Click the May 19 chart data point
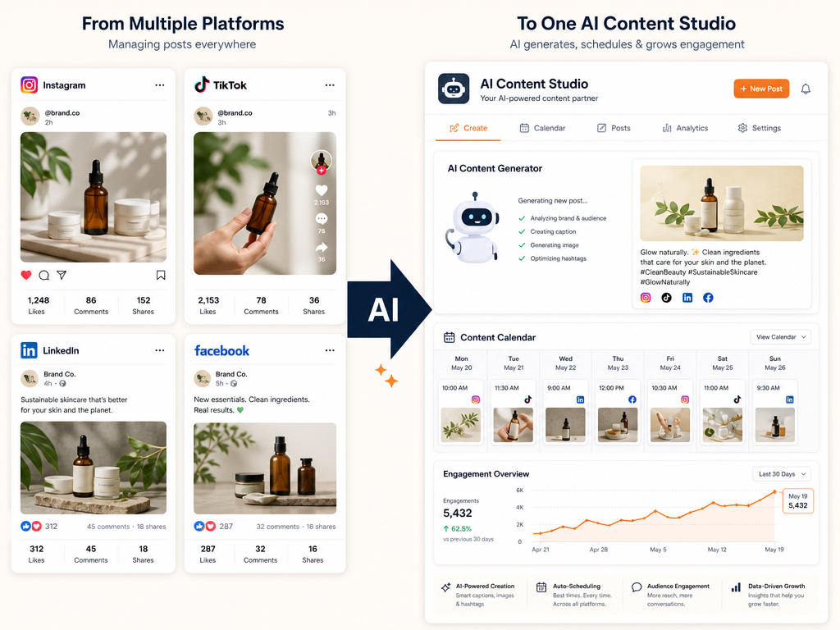840x630 pixels. [774, 491]
